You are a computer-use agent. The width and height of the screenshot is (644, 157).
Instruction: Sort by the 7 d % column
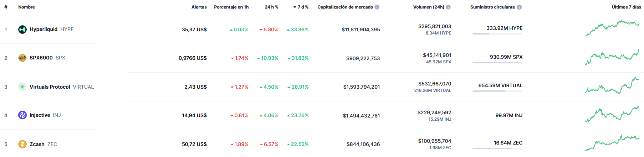301,7
